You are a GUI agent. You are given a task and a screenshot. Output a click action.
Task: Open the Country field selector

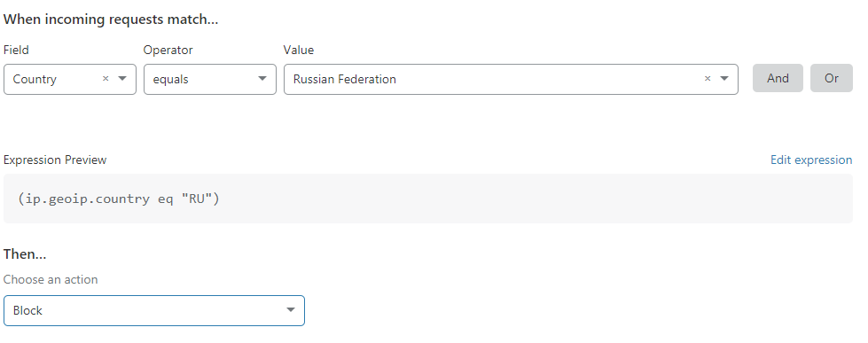tap(70, 79)
